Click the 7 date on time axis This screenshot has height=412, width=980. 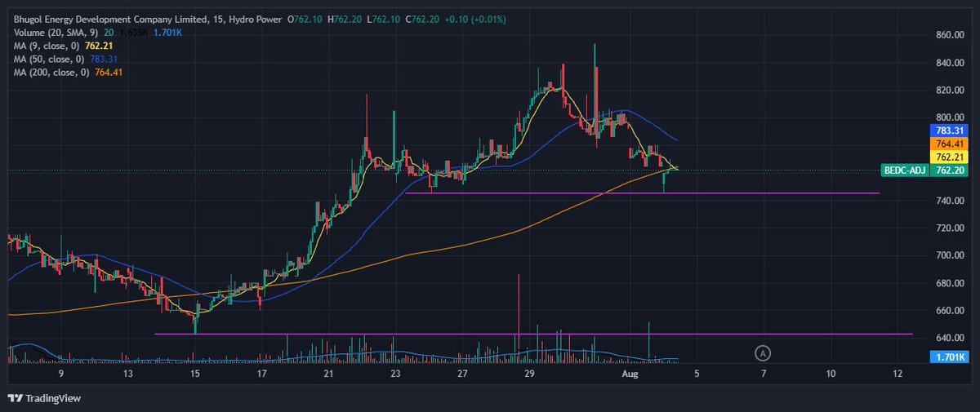pos(764,373)
